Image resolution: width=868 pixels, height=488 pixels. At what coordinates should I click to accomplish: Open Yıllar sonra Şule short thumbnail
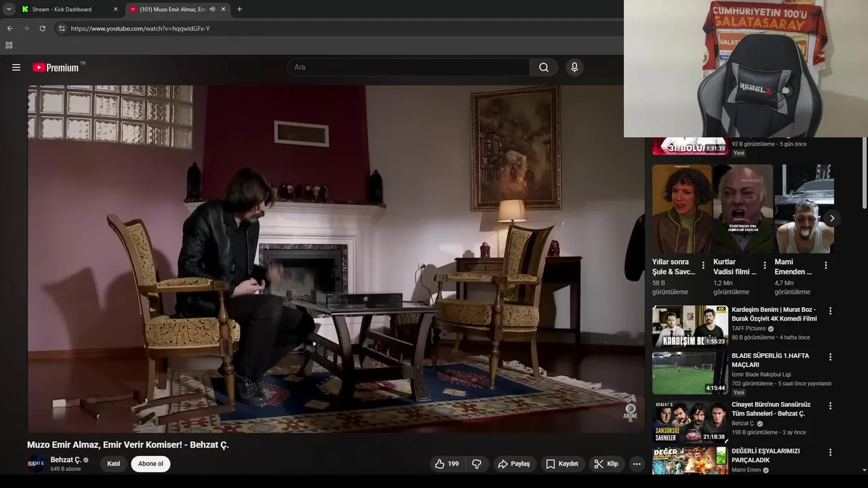(682, 209)
